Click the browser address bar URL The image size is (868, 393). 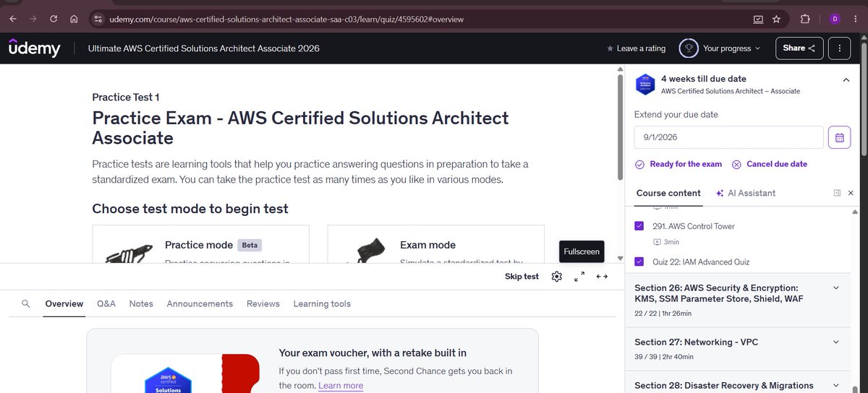[286, 20]
